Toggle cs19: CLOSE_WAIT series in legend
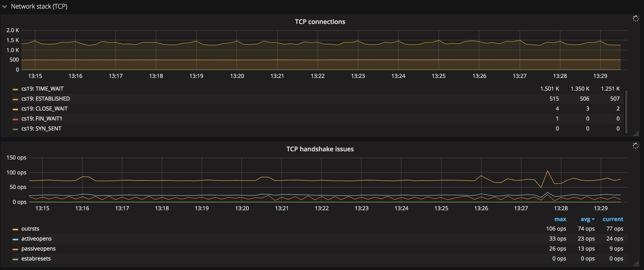 pyautogui.click(x=44, y=109)
